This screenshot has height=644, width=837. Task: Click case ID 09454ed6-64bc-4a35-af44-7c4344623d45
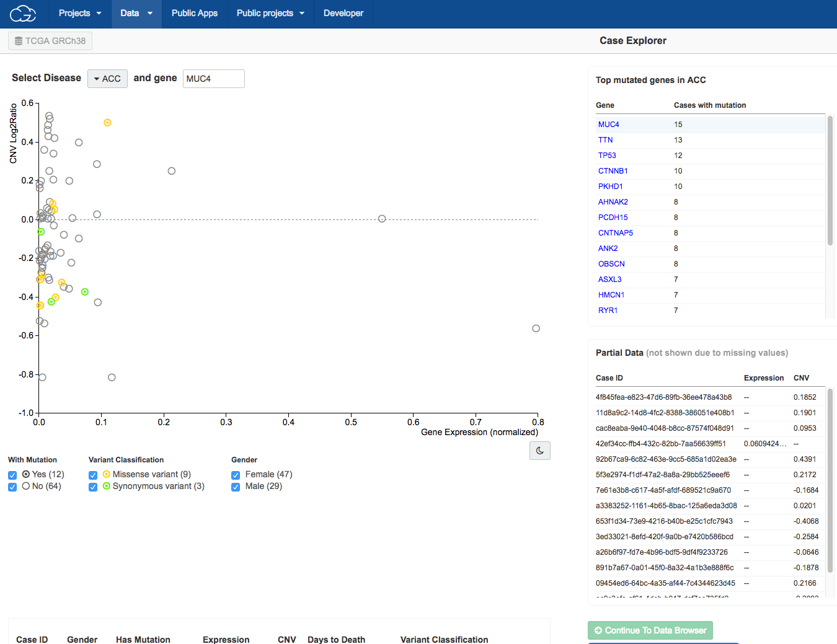[x=665, y=583]
